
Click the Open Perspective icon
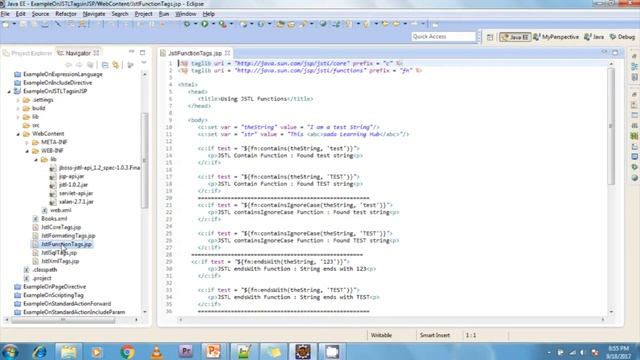(490, 37)
